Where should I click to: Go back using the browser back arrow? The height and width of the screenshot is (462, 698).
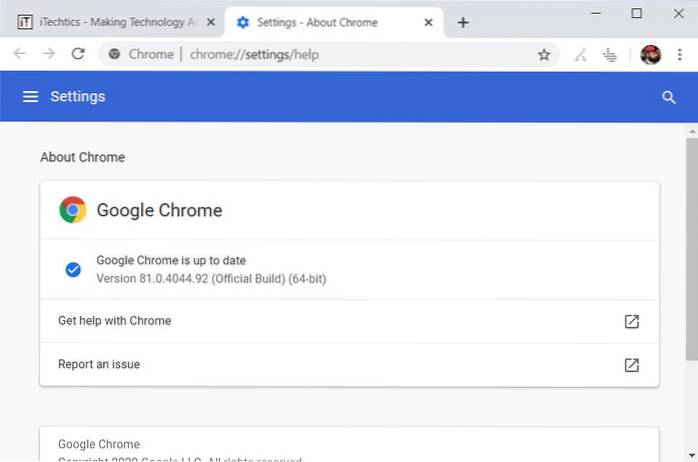click(x=20, y=54)
